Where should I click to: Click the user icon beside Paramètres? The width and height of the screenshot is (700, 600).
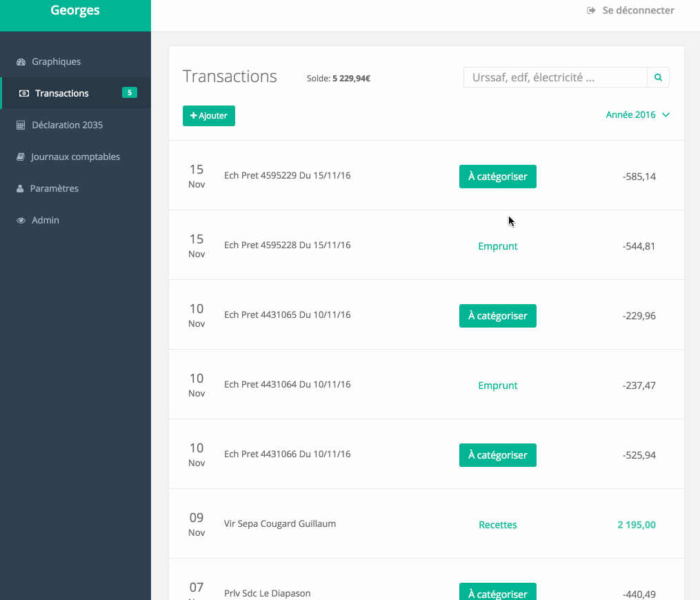click(x=20, y=189)
